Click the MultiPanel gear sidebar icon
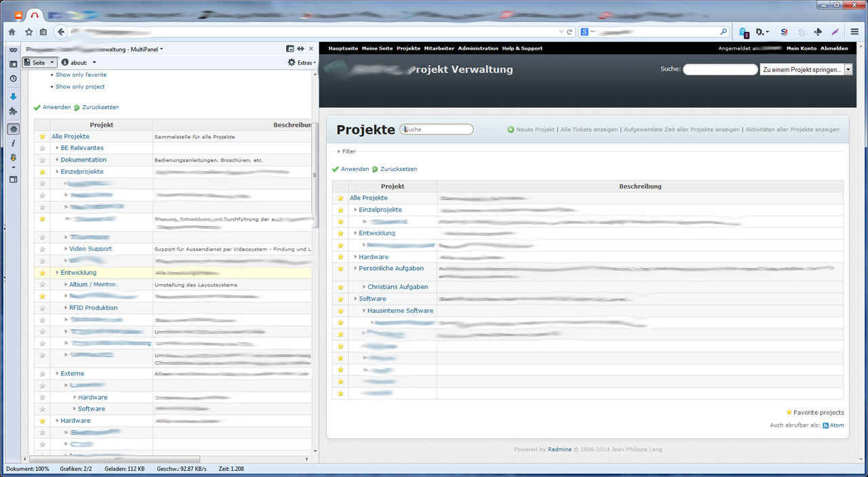Viewport: 868px width, 477px height. pos(13,129)
